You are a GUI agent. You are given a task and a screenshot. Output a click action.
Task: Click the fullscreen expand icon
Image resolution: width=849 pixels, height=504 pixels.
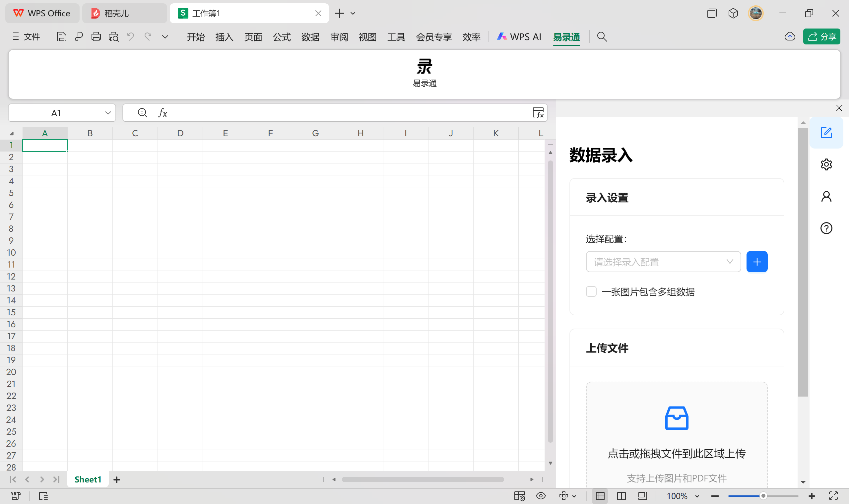(x=833, y=496)
